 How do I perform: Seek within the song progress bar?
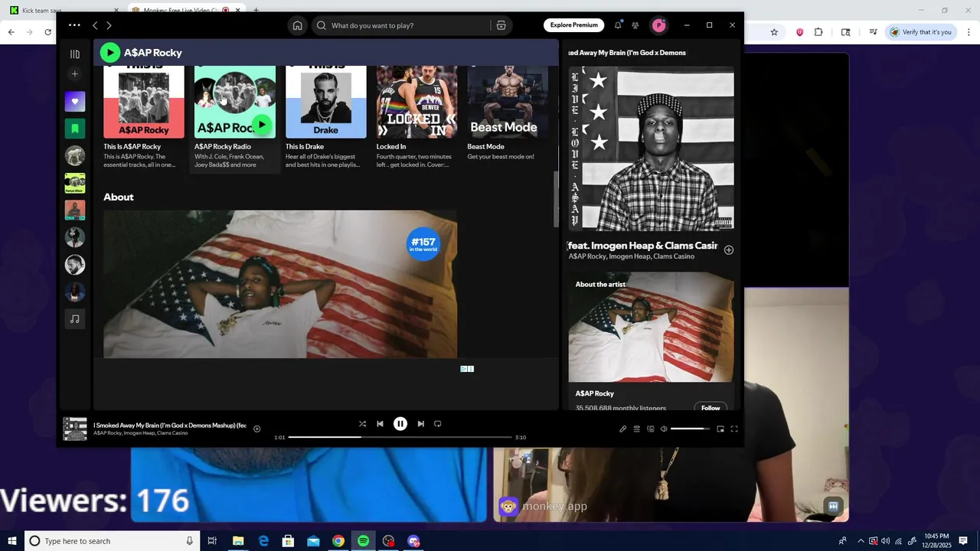[400, 437]
